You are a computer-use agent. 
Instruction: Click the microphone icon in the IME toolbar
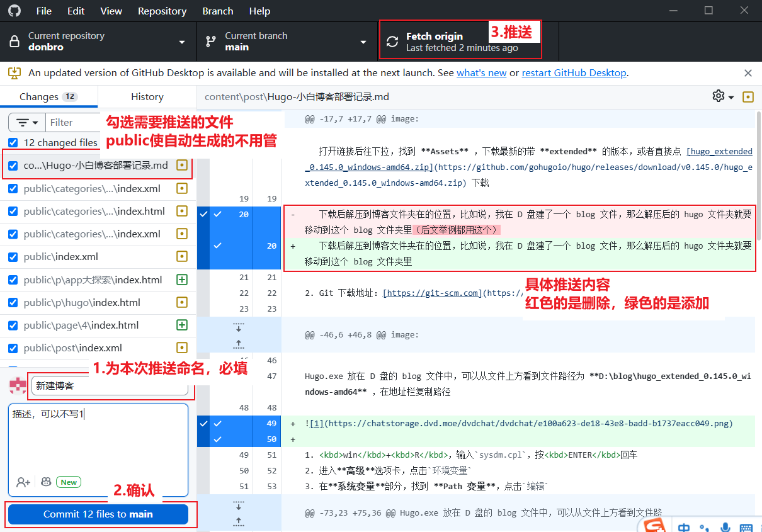click(725, 527)
